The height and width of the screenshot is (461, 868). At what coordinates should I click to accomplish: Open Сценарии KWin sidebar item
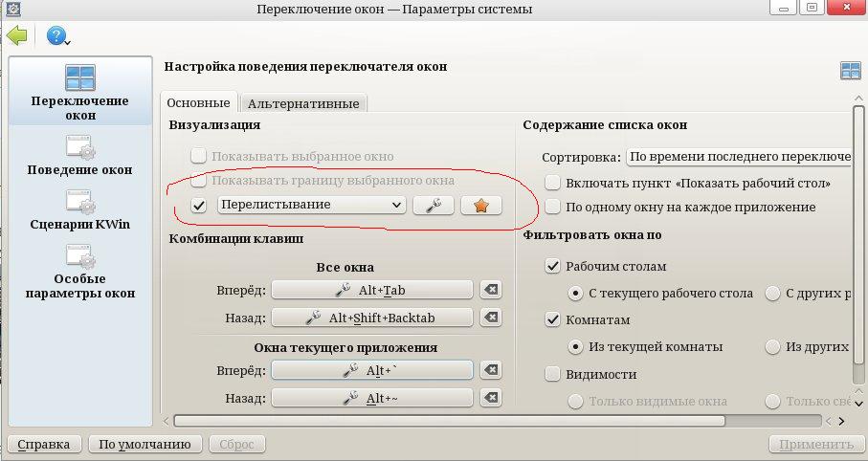[x=80, y=209]
